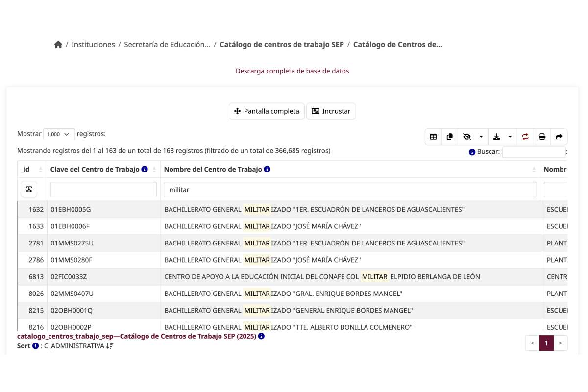588x392 pixels.
Task: Expand the download options dropdown arrow
Action: point(510,137)
